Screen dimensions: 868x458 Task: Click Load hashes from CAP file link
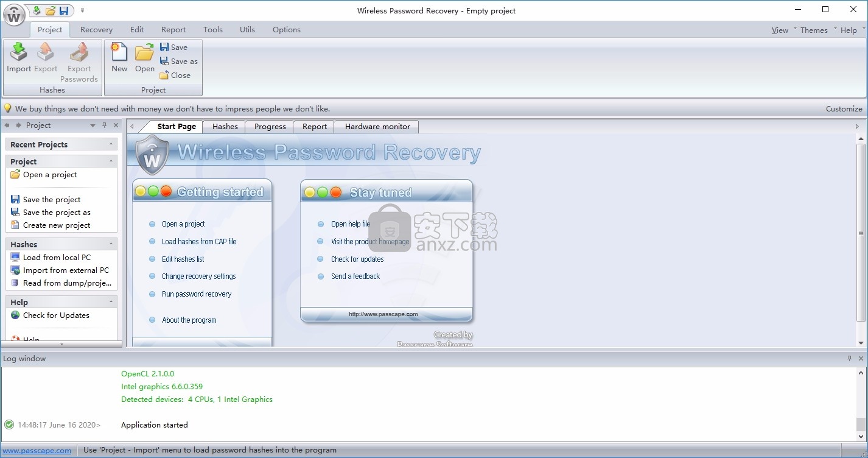click(x=199, y=241)
